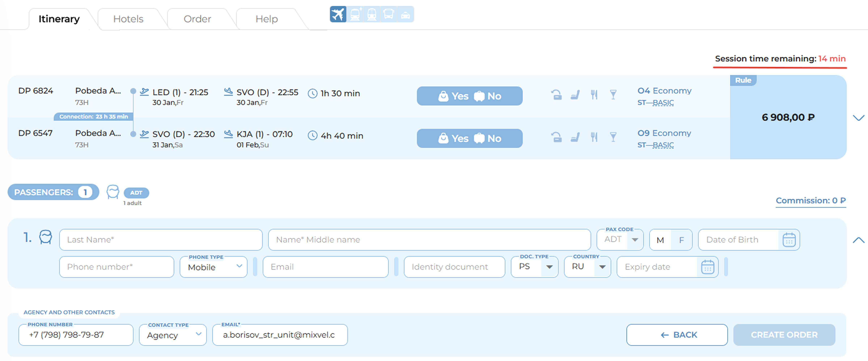Select M gender option
Viewport: 868px width, 361px height.
(x=660, y=240)
